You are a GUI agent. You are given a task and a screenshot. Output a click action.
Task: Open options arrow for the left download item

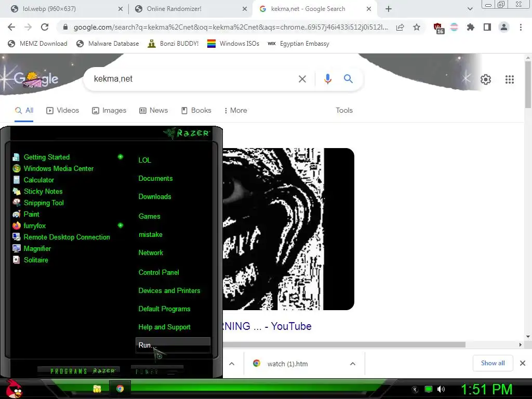[x=232, y=364]
